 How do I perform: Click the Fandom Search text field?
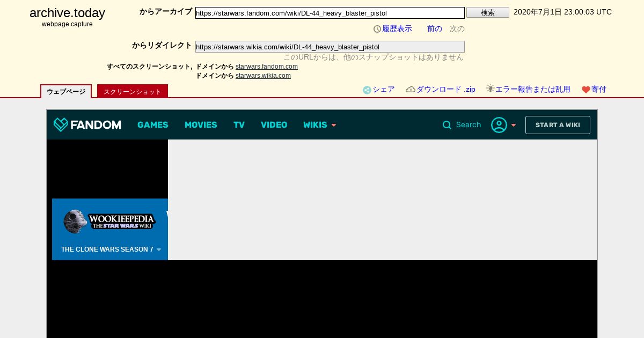469,125
